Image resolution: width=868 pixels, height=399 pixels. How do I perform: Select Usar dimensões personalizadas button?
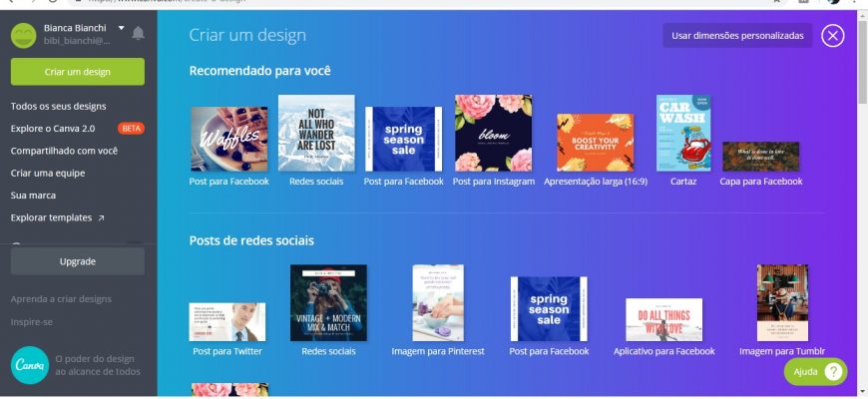tap(737, 36)
